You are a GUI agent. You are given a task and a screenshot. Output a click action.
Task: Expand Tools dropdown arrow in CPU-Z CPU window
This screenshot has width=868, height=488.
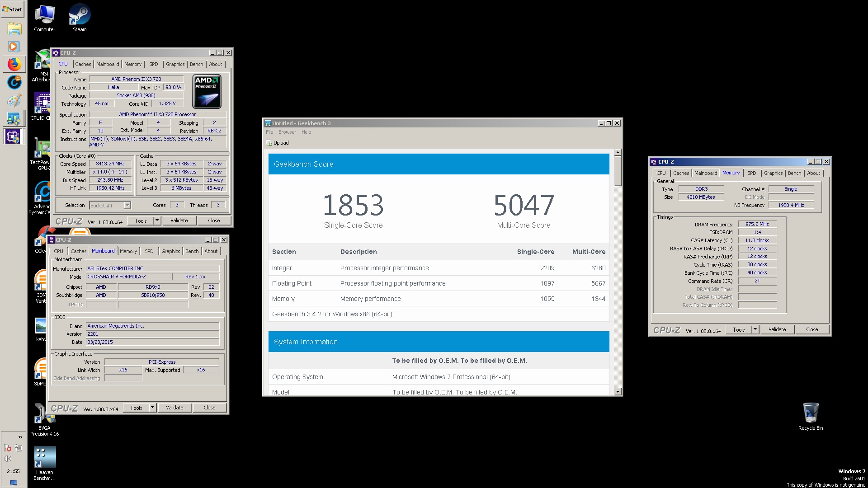click(x=157, y=221)
